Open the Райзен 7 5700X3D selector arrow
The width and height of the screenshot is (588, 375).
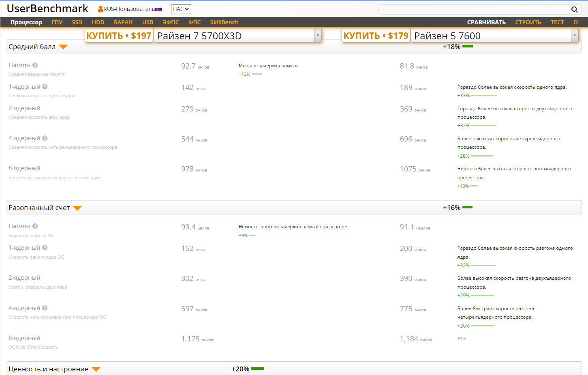[318, 36]
